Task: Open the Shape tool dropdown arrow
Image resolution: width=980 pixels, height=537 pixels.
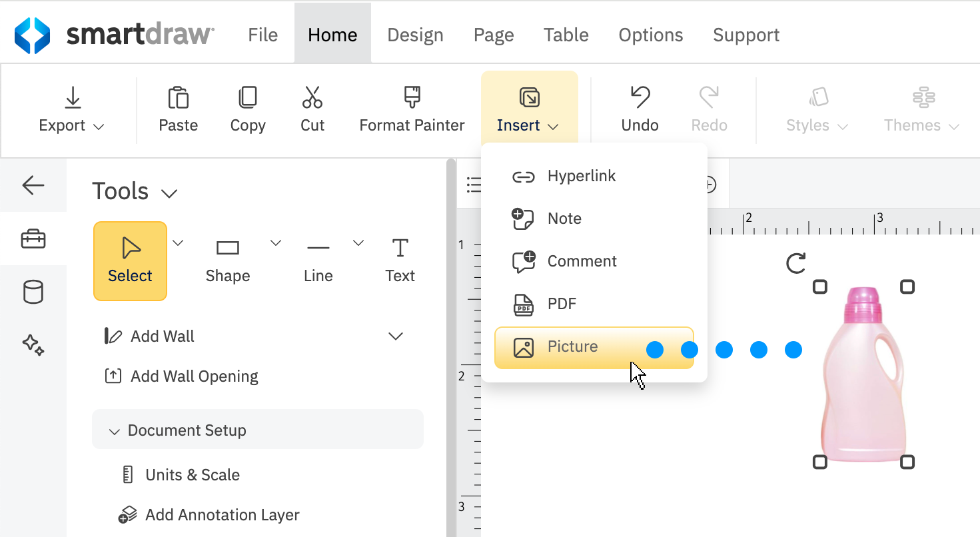Action: (275, 243)
